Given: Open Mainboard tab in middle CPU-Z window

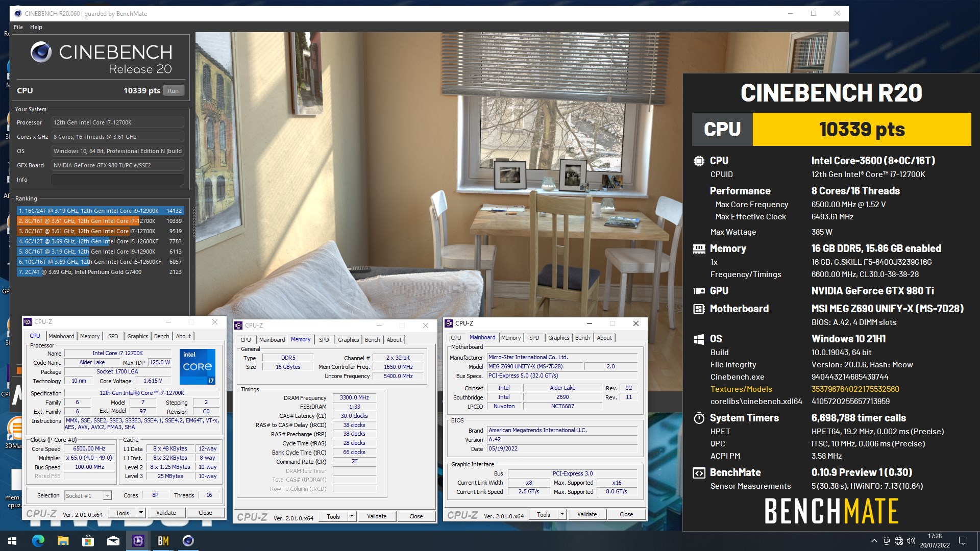Looking at the screenshot, I should (272, 340).
